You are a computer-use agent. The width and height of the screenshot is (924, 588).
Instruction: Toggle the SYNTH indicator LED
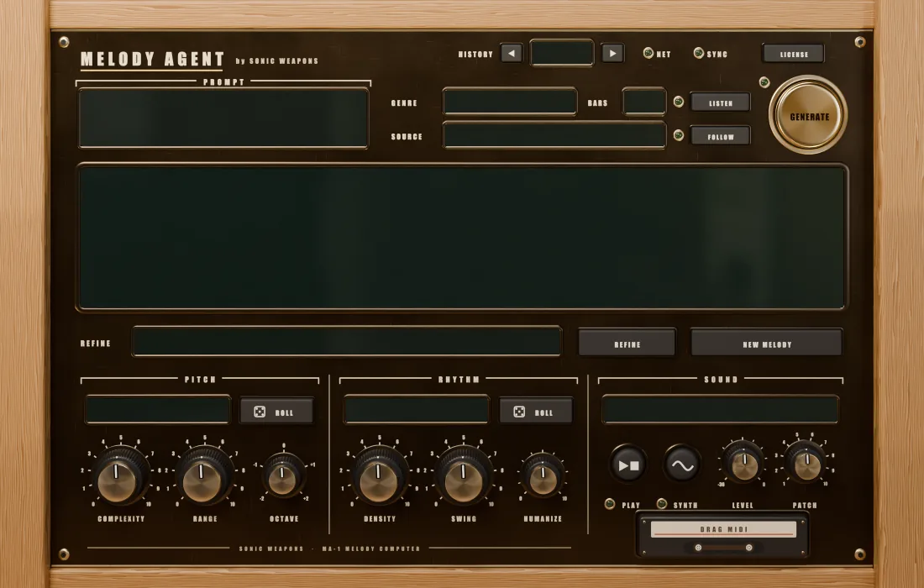[x=661, y=504]
